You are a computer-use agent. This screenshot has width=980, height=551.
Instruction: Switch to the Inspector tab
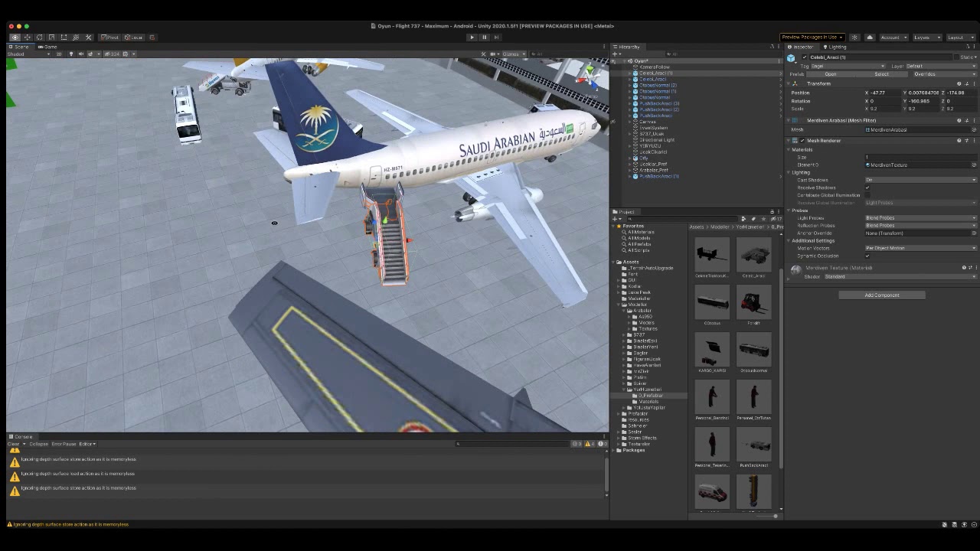[801, 47]
